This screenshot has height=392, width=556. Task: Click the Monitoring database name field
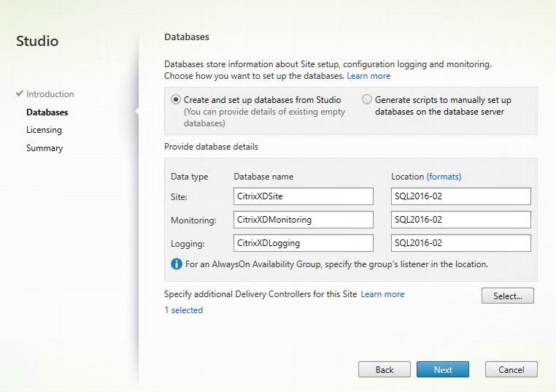(x=303, y=220)
